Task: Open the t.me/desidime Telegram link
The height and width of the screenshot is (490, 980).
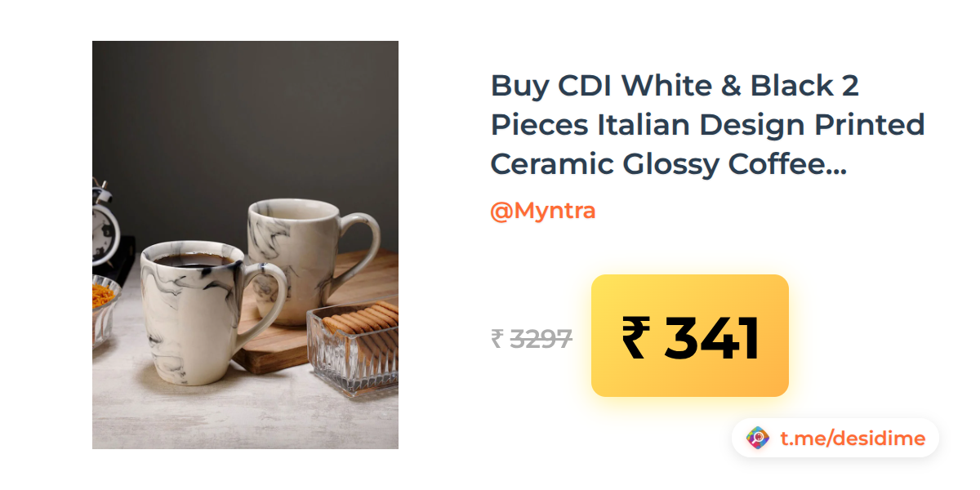Action: click(853, 439)
